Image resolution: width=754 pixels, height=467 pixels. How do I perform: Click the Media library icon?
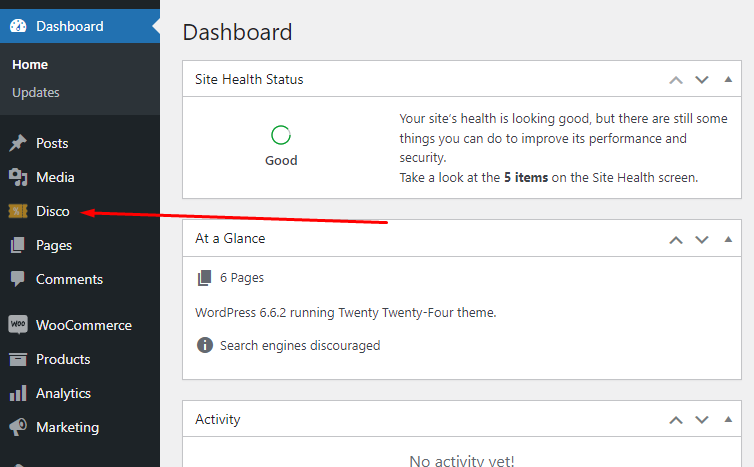point(18,177)
